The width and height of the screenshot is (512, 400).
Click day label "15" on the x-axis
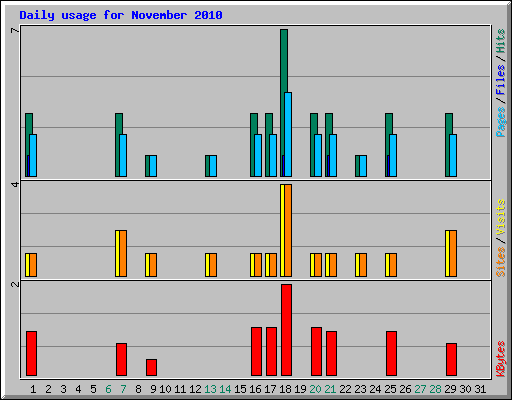click(240, 389)
